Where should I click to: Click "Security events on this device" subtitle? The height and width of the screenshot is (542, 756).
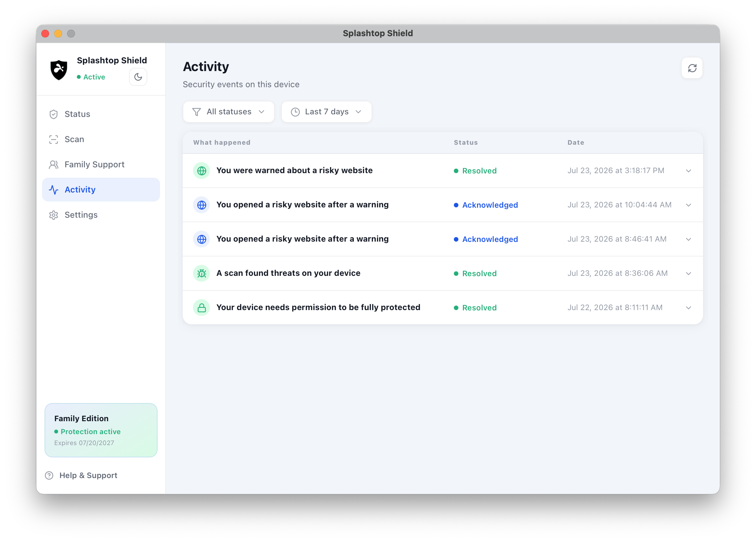tap(241, 84)
